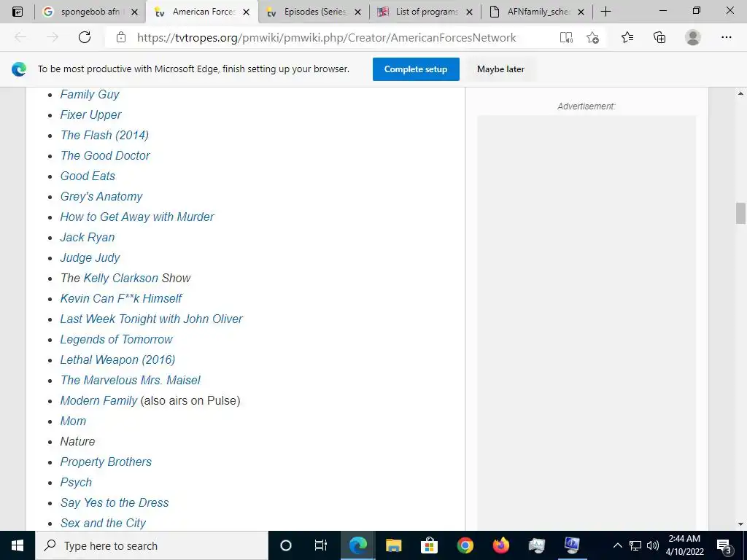Open Task View on the taskbar
Image resolution: width=747 pixels, height=560 pixels.
coord(321,545)
